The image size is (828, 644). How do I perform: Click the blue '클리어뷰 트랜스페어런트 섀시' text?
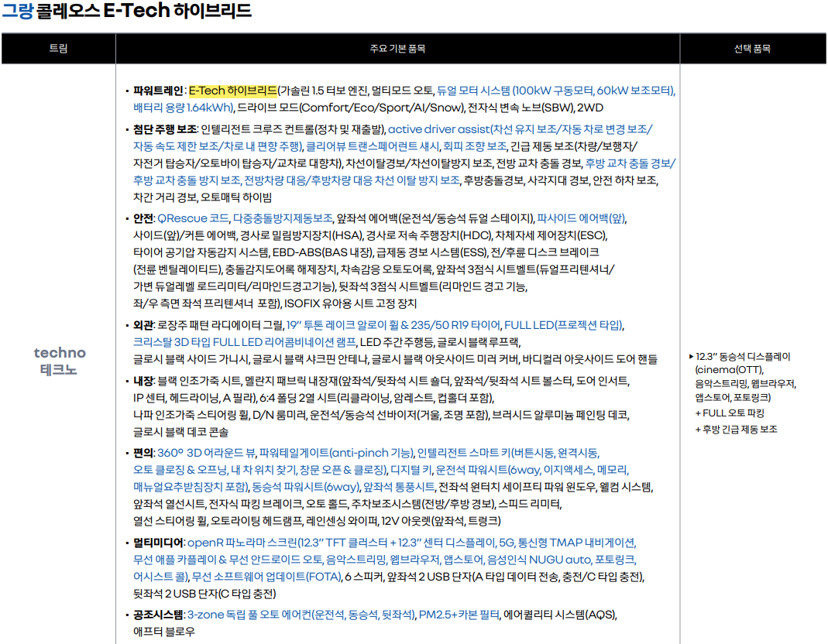point(373,146)
